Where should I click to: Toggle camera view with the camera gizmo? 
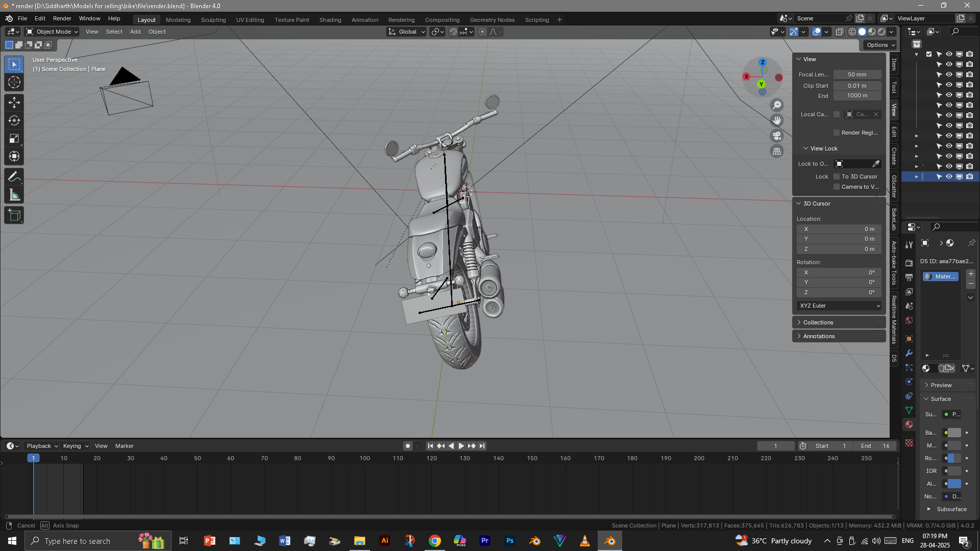(x=777, y=136)
